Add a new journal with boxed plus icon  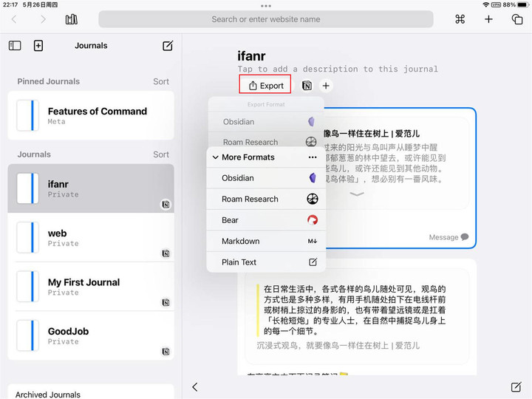click(x=38, y=46)
